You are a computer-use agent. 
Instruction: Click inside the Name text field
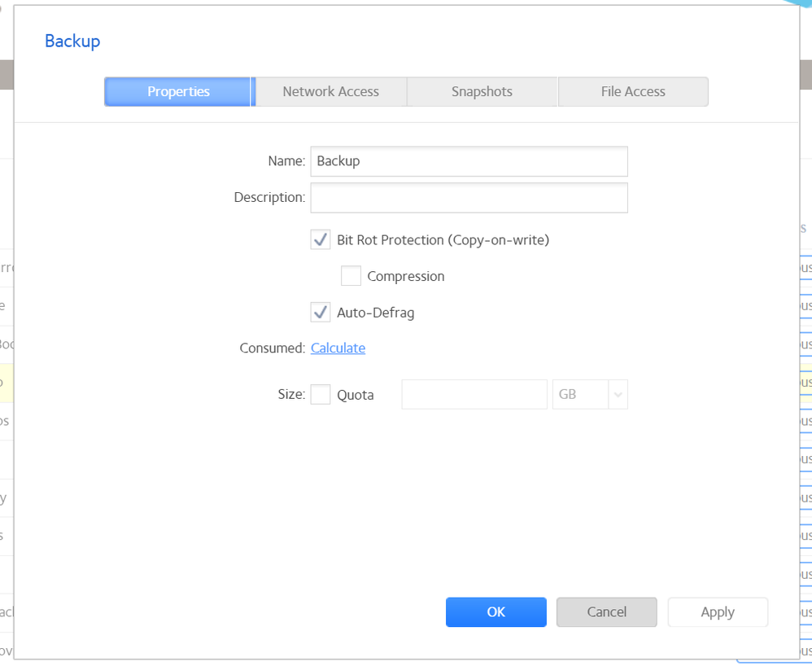(x=469, y=161)
